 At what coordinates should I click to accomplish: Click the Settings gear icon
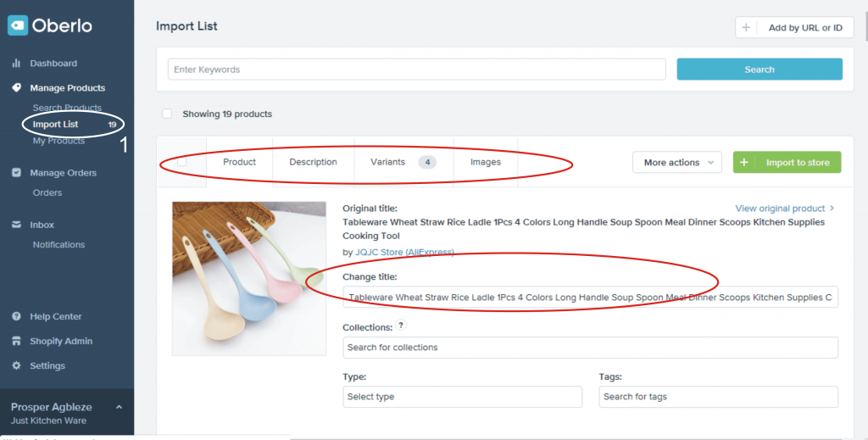[16, 365]
